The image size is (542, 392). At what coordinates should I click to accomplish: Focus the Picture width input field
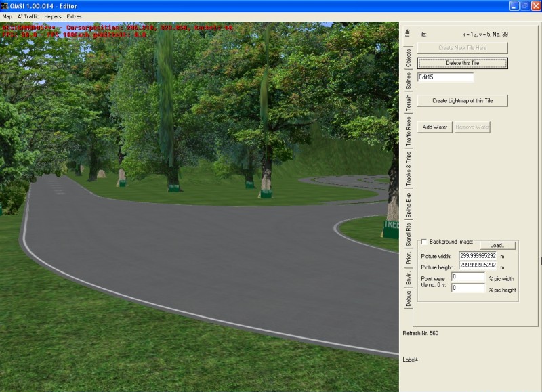point(478,256)
